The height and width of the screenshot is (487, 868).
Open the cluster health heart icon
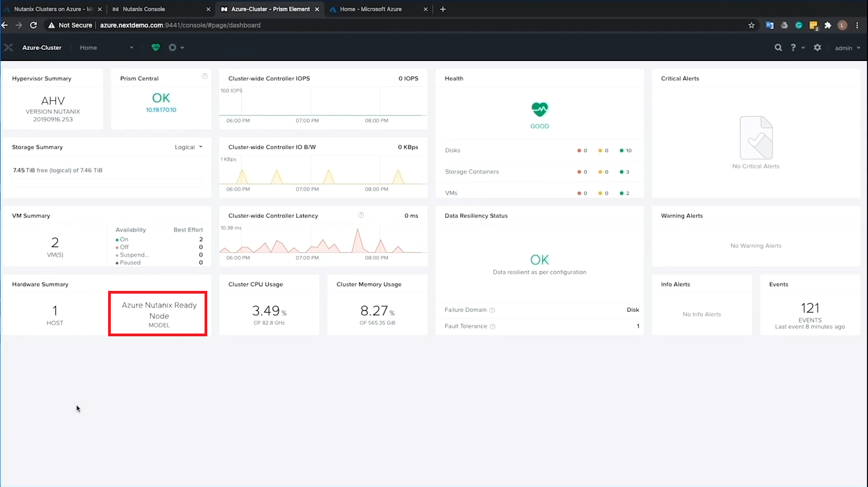point(156,48)
